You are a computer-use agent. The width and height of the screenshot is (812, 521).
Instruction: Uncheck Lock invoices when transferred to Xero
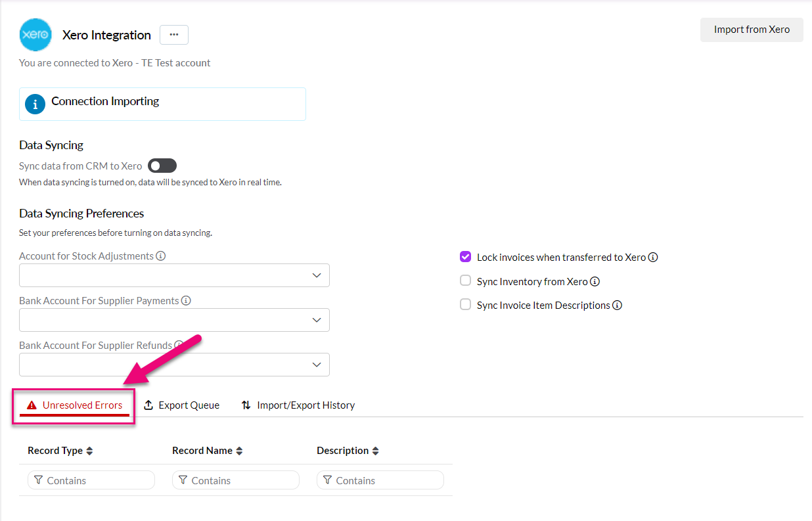coord(465,257)
